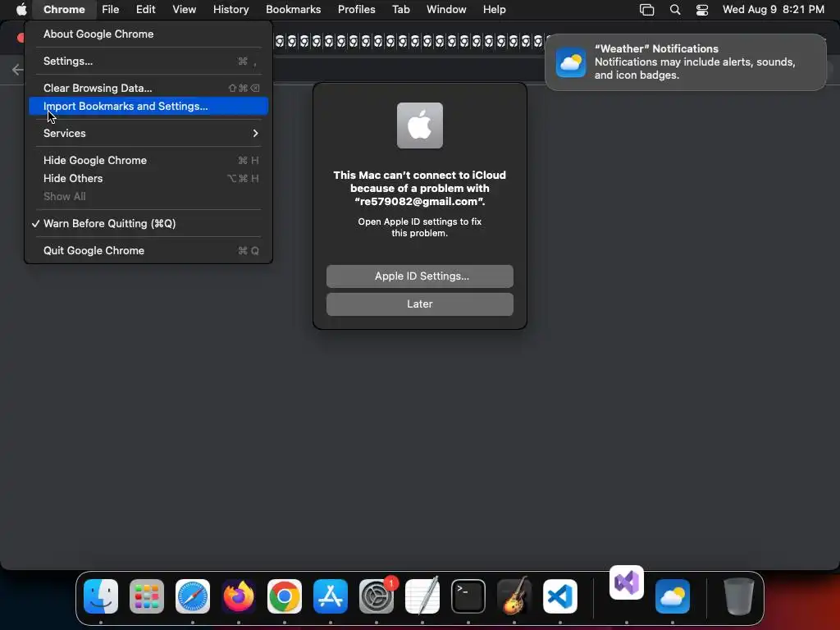Choose About Google Chrome
The height and width of the screenshot is (630, 840).
(x=148, y=34)
